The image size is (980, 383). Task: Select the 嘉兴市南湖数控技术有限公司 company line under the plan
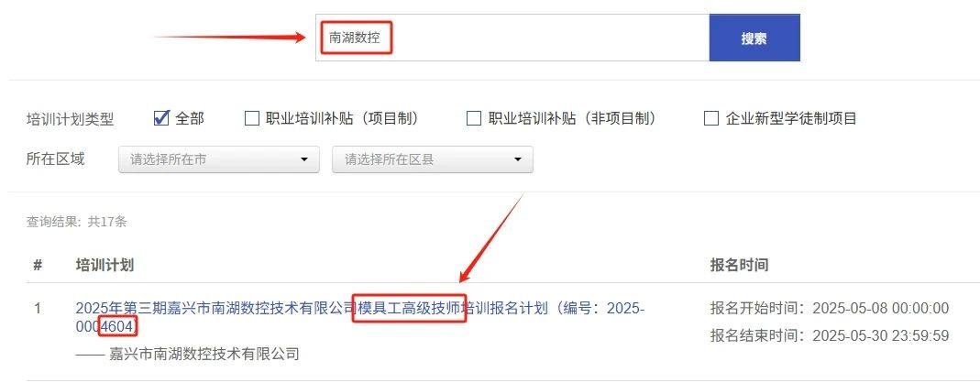(188, 355)
